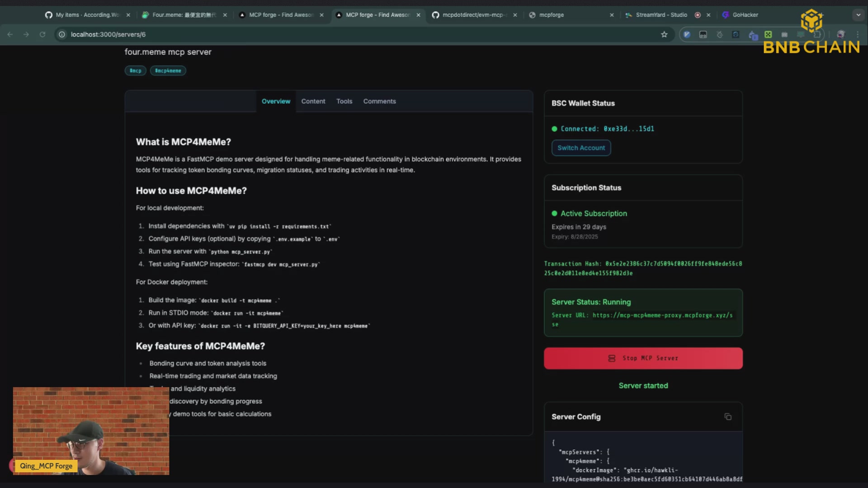
Task: Close the mcpdotdirect/evm-mcp tab
Action: pyautogui.click(x=515, y=15)
